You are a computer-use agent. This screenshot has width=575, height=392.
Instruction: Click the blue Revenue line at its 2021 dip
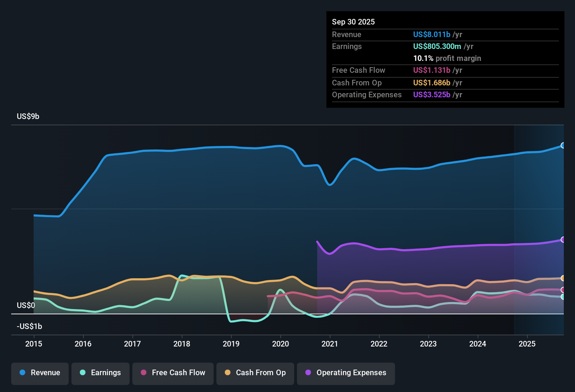pos(330,185)
